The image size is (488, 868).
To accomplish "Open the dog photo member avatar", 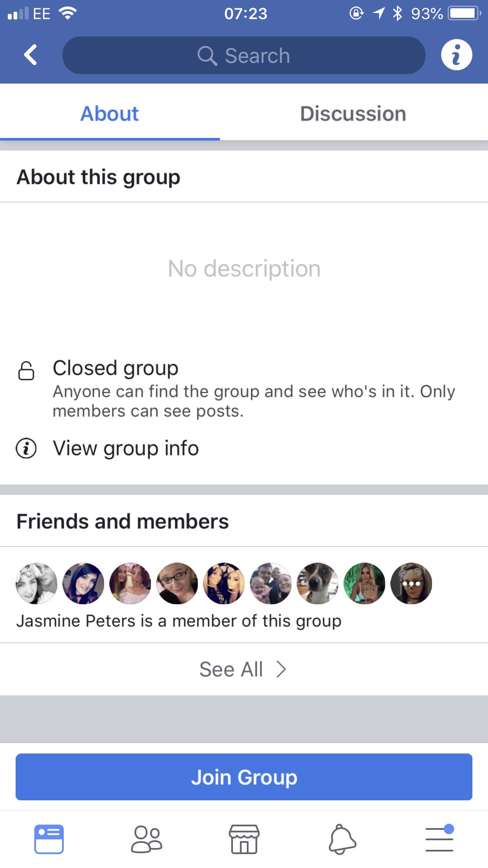I will click(x=318, y=583).
